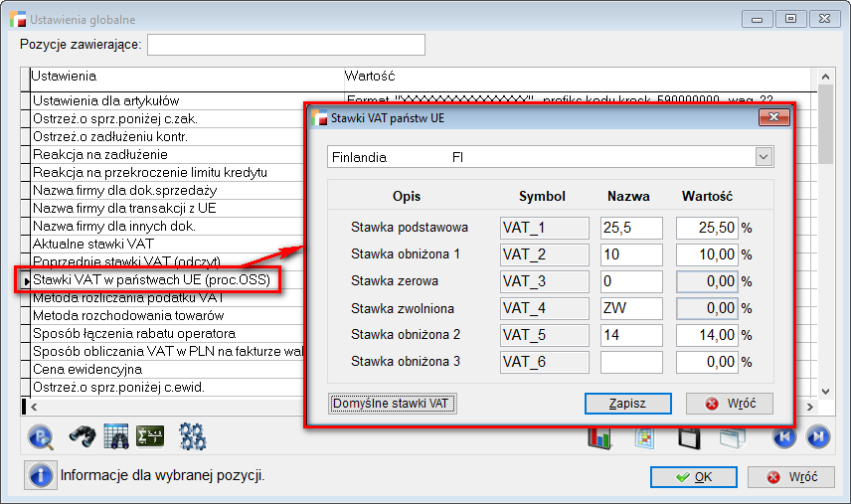This screenshot has width=851, height=504.
Task: Confirm with the OK button
Action: [693, 477]
